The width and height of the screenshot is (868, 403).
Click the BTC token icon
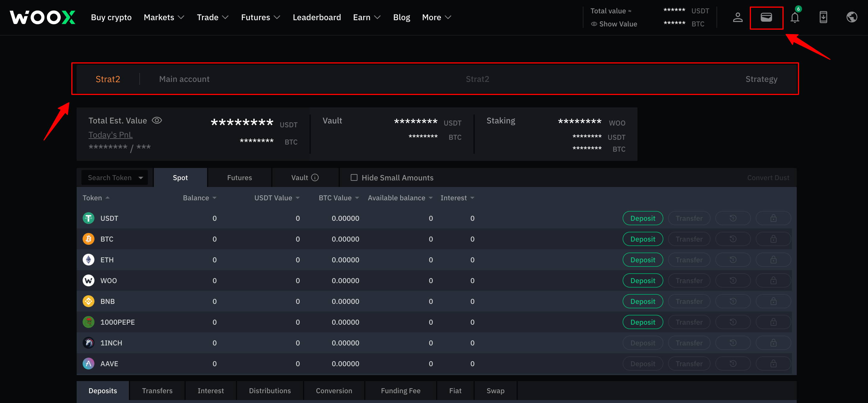[88, 239]
